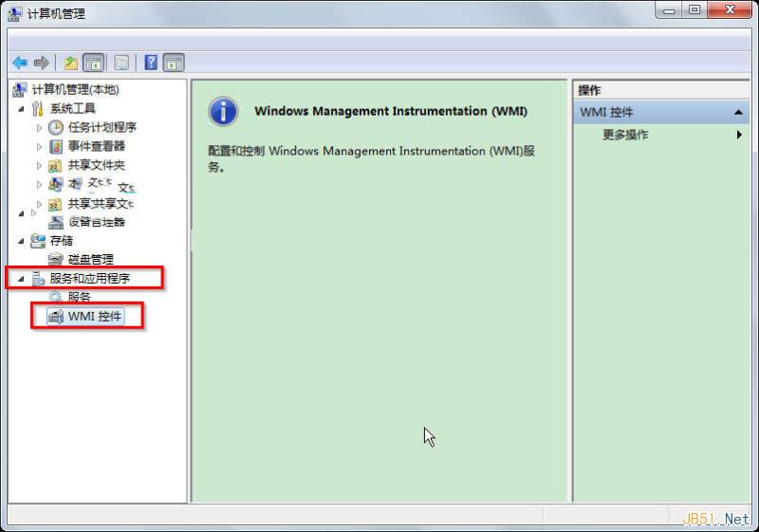759x532 pixels.
Task: Click the 操作 pane title
Action: 589,90
